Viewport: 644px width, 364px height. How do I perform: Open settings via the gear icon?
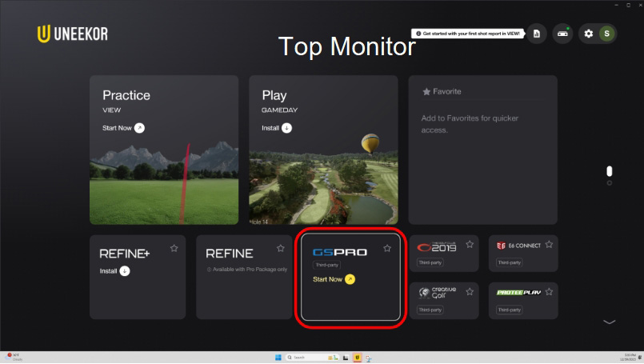[589, 34]
